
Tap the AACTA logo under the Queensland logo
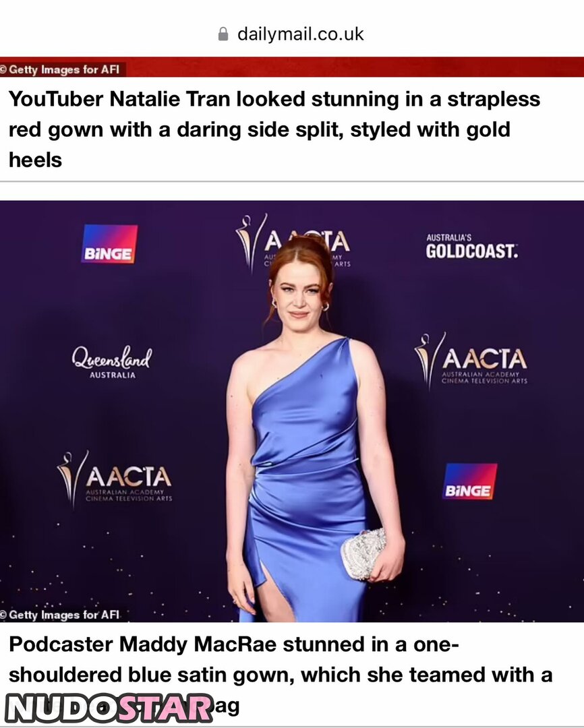click(x=114, y=479)
